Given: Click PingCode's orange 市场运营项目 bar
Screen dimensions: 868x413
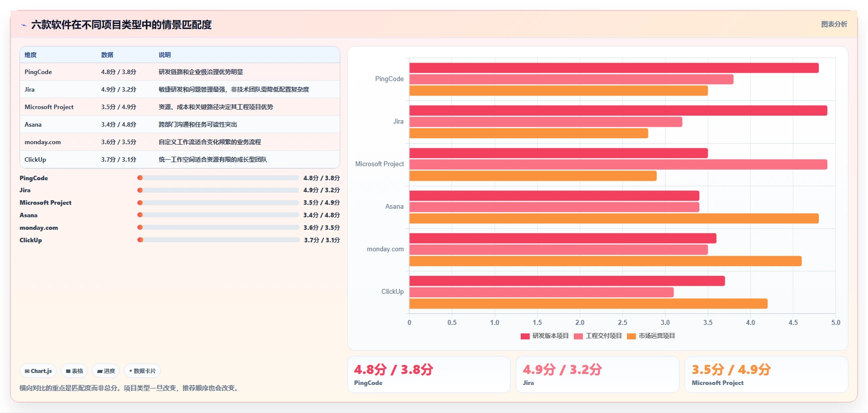Looking at the screenshot, I should (559, 91).
